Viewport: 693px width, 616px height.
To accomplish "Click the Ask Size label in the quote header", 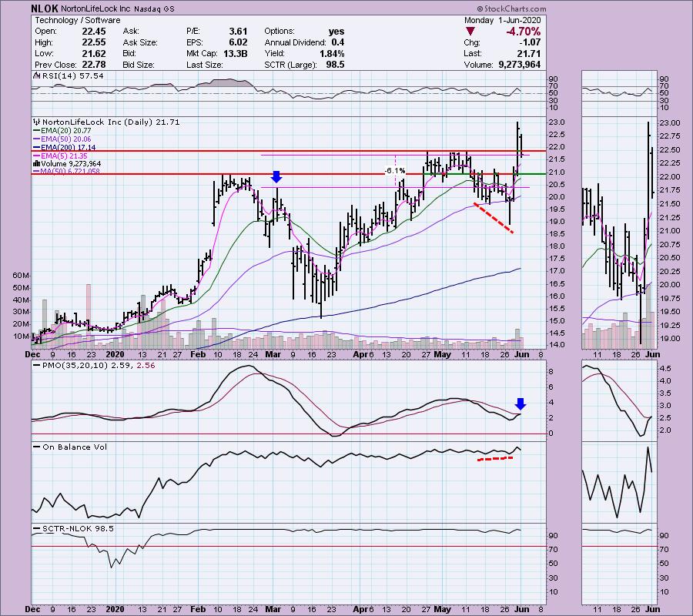I will [x=140, y=42].
